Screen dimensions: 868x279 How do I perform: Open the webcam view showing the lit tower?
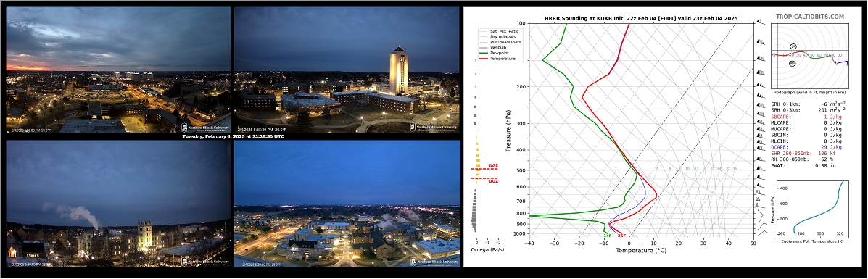coord(347,69)
